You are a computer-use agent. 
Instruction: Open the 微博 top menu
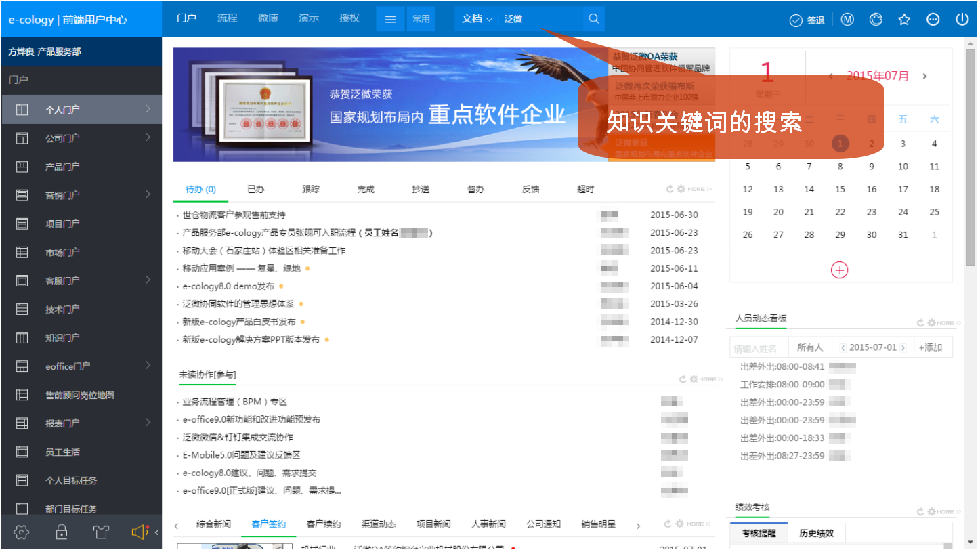click(x=268, y=18)
